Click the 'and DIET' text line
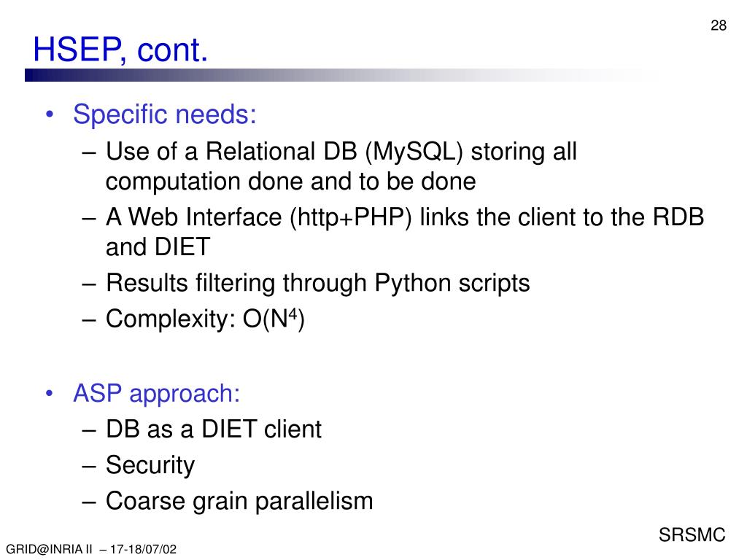Screen dimensions: 747x560 tap(158, 246)
